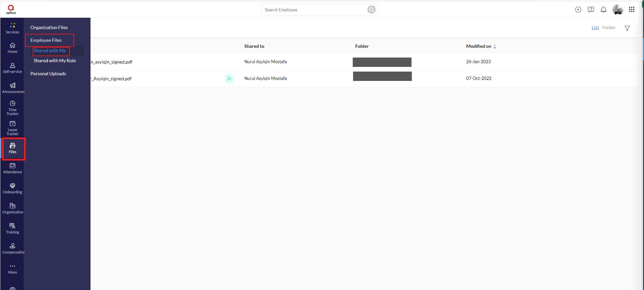
Task: Open the help question icon
Action: pyautogui.click(x=591, y=10)
